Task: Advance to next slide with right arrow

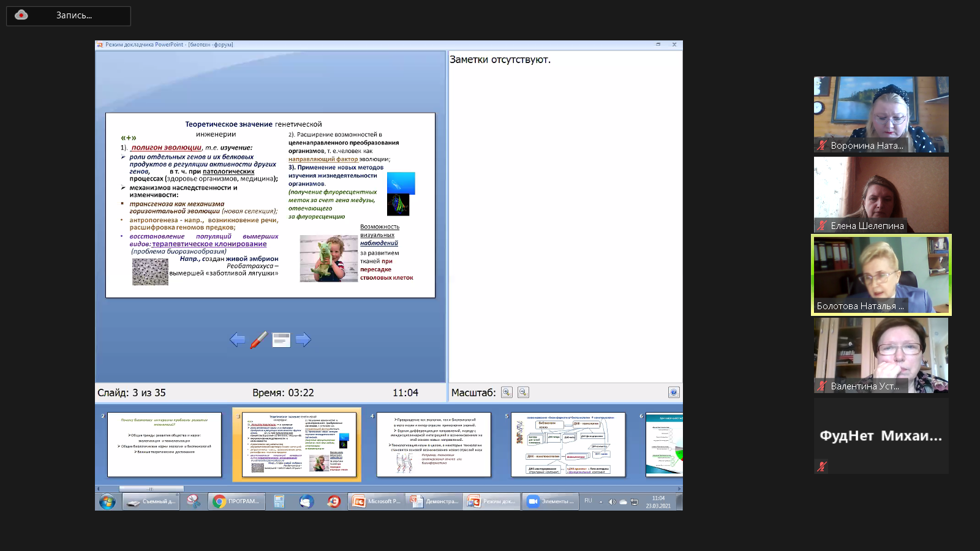Action: (x=303, y=340)
